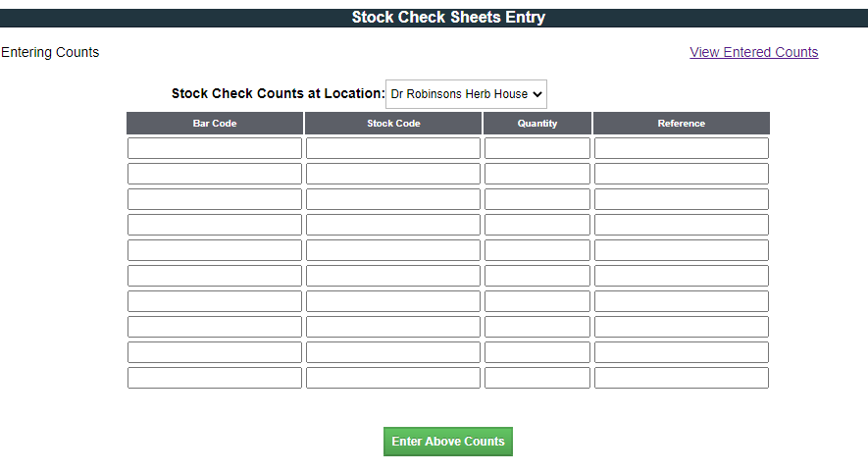The width and height of the screenshot is (868, 472).
Task: Select the fifth row Bar Code input
Action: click(215, 250)
